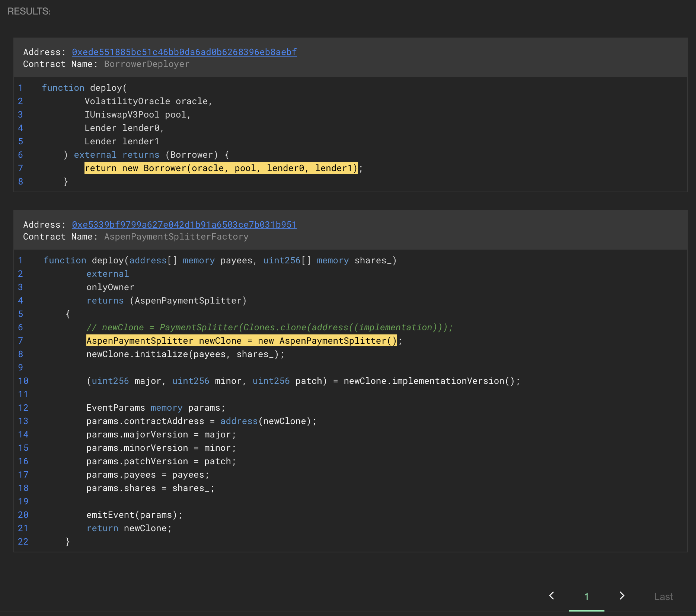Click the params.contractAddress assignment line
The height and width of the screenshot is (616, 696).
201,421
